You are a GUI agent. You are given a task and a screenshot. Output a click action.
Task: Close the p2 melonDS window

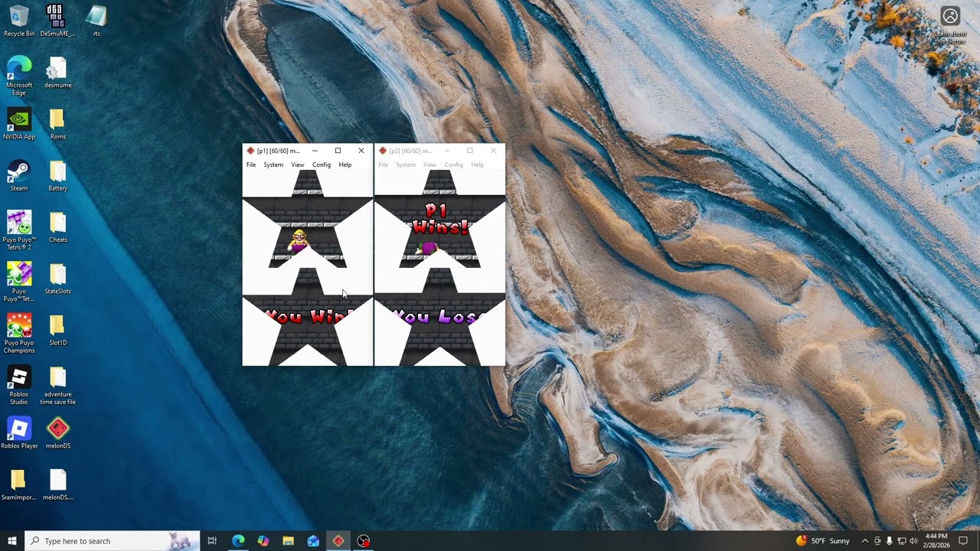(493, 151)
